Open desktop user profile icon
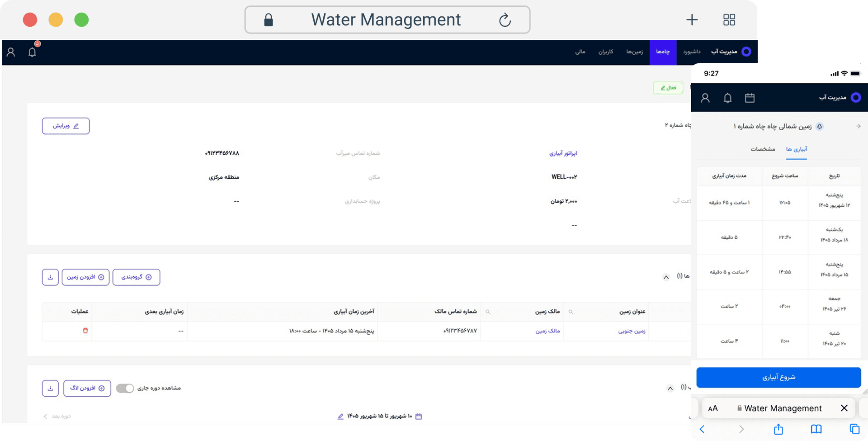Image resolution: width=868 pixels, height=441 pixels. coord(11,52)
